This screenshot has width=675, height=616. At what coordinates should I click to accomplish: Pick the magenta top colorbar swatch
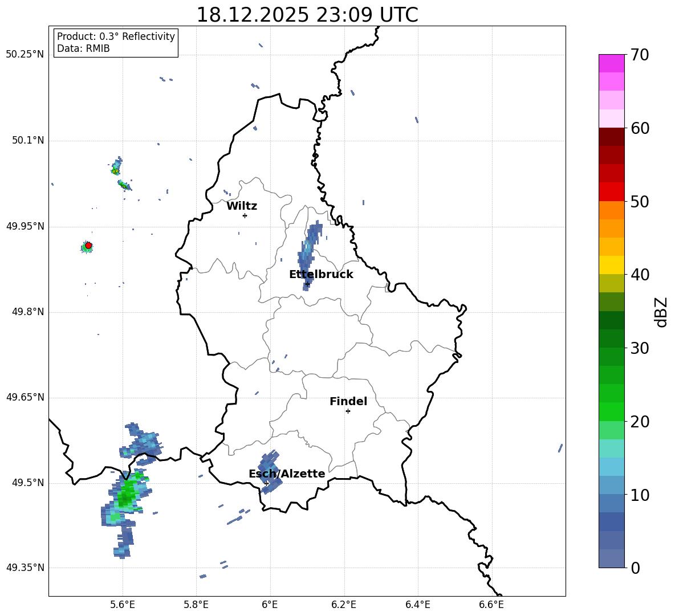tap(612, 63)
